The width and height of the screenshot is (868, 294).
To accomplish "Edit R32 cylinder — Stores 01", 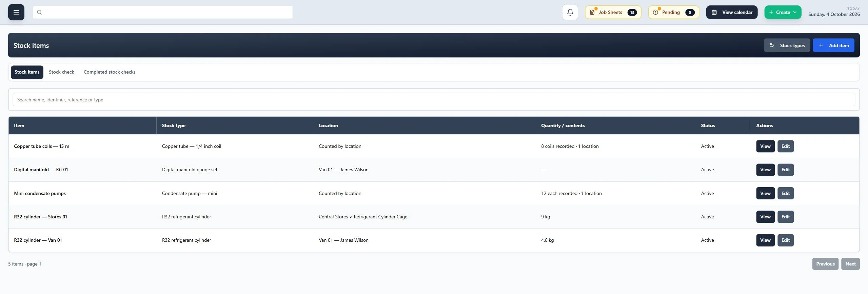I will [x=786, y=217].
